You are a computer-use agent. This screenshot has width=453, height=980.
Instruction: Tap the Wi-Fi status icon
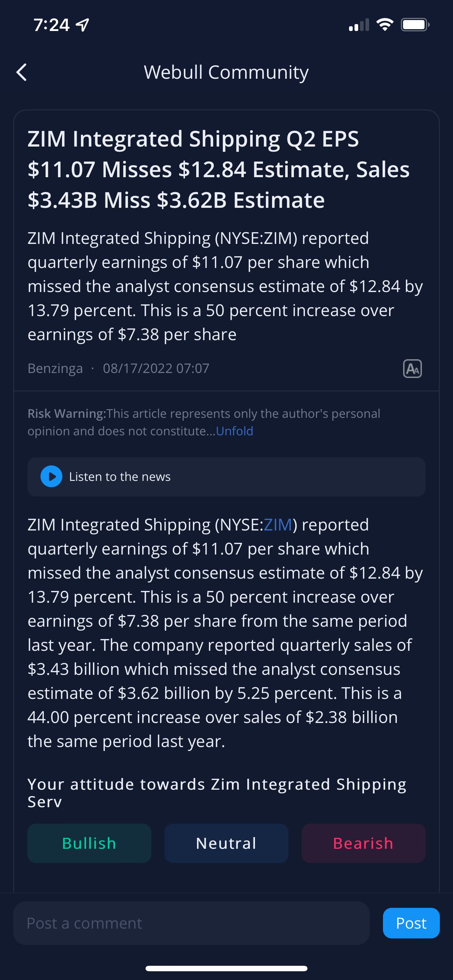click(385, 25)
